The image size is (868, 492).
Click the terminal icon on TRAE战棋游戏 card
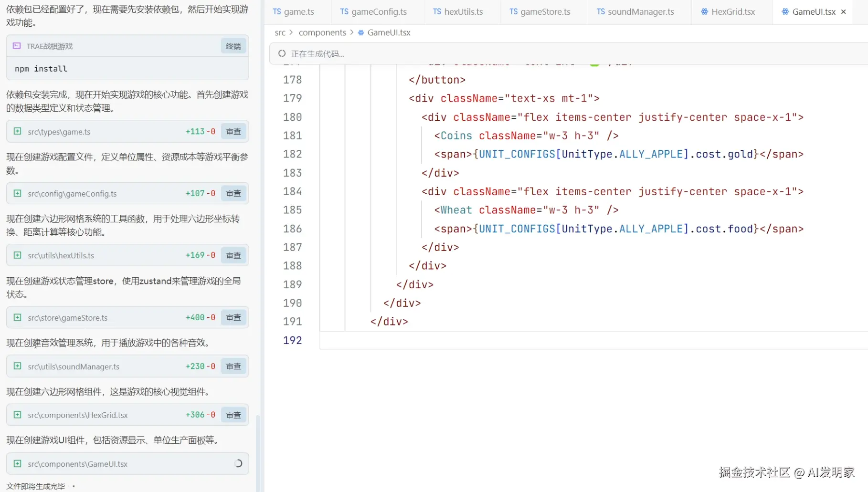point(17,46)
